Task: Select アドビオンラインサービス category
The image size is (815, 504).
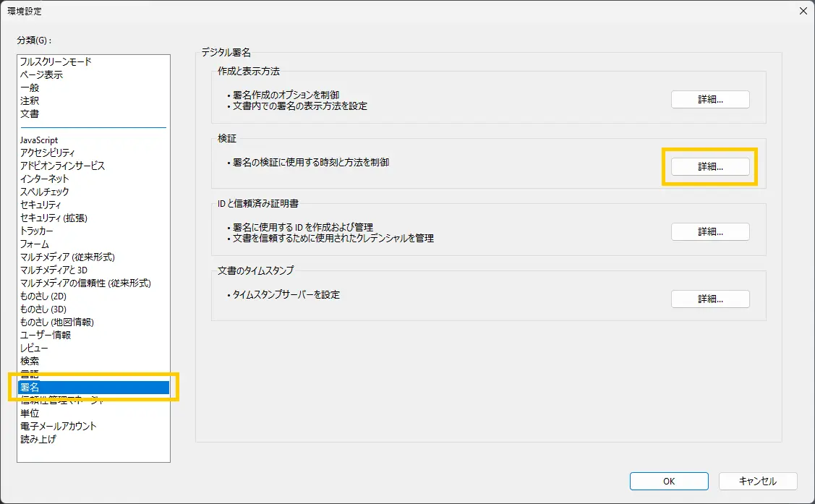Action: coord(62,166)
